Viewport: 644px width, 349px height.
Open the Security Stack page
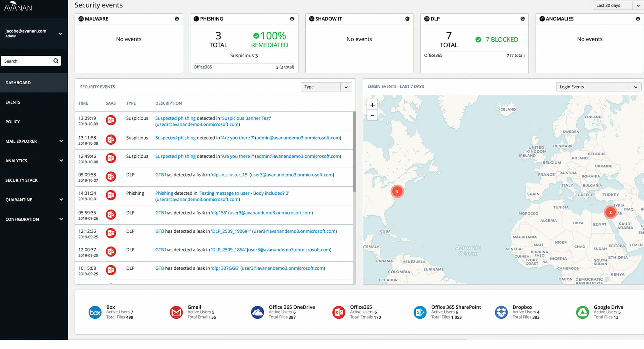[22, 180]
